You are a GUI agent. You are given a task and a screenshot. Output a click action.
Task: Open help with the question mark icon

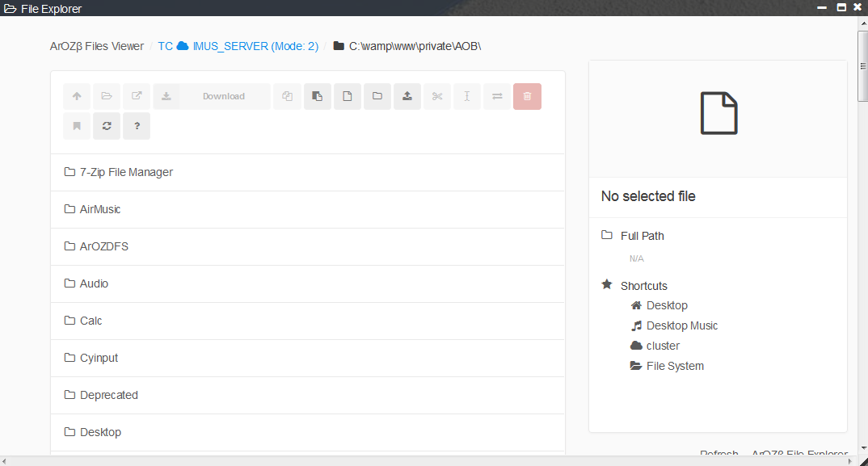click(137, 126)
